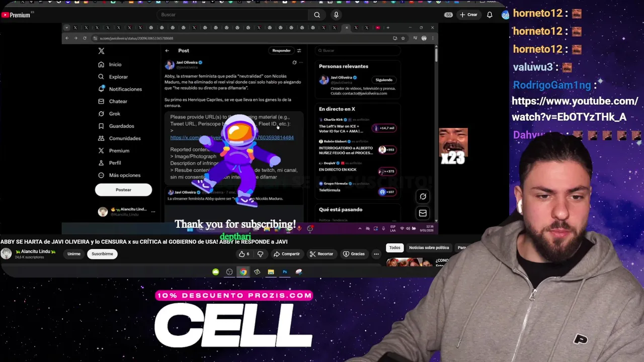Image resolution: width=644 pixels, height=362 pixels.
Task: Click the Photoshop icon in the bottom dock
Action: point(284,272)
